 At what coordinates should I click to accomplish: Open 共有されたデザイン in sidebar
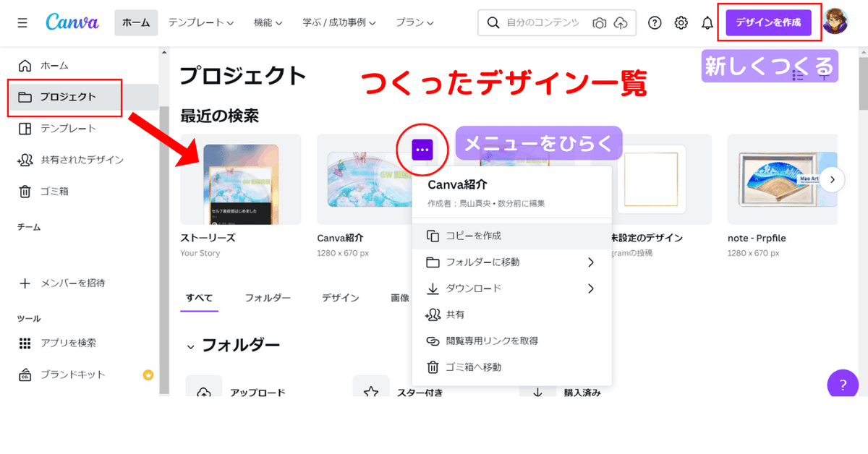click(x=82, y=160)
